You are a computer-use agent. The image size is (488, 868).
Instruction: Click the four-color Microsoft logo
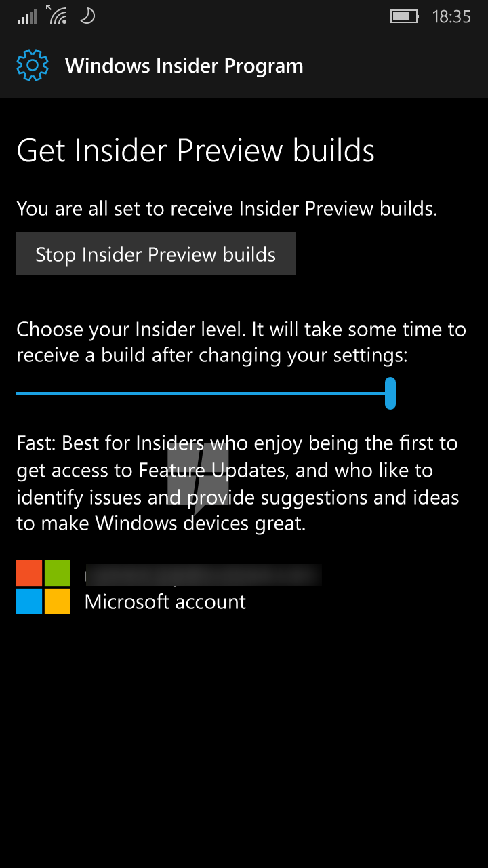43,587
